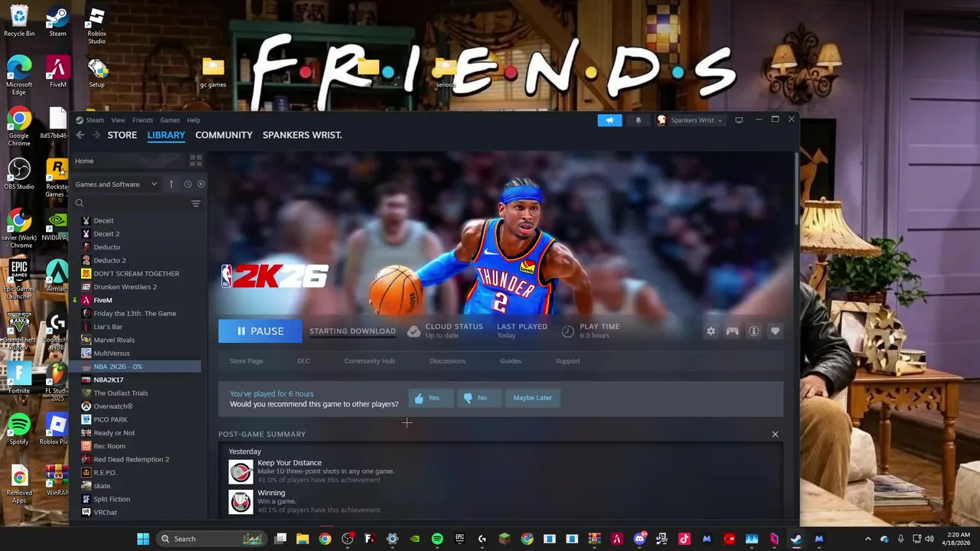The image size is (980, 551).
Task: Open NBA 2K26 manage settings gear
Action: [711, 331]
